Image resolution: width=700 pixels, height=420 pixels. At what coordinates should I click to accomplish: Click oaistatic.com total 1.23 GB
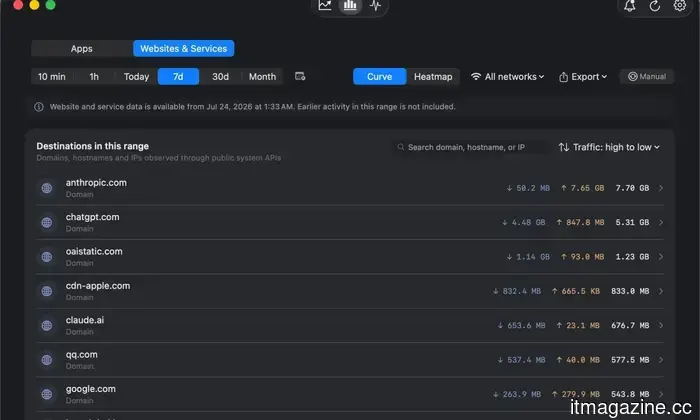pos(632,257)
